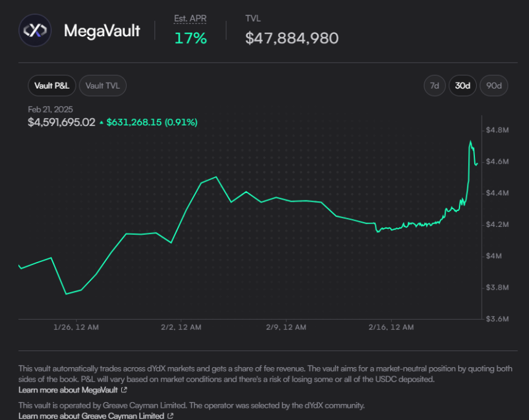Click the TVL value $47,884,980
This screenshot has height=420, width=529.
pos(292,38)
